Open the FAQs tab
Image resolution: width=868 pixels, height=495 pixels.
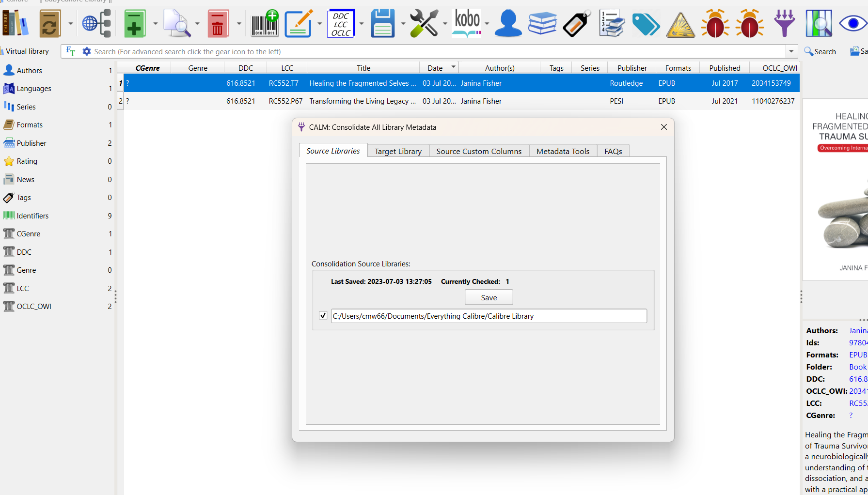[x=614, y=152]
